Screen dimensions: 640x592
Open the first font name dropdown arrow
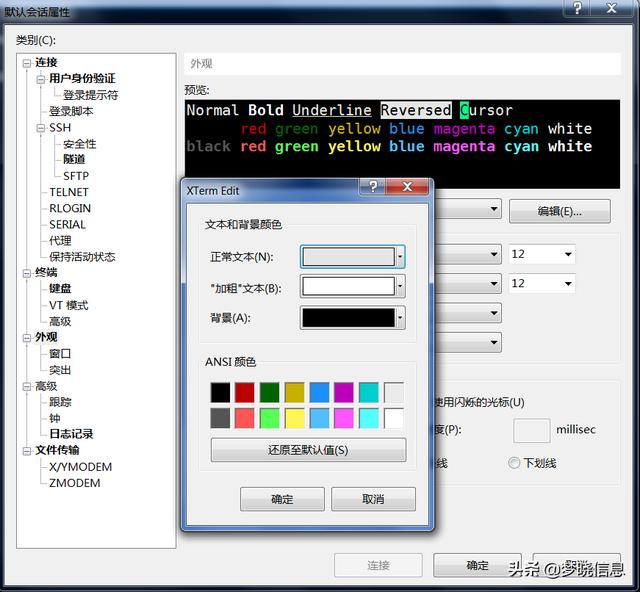coord(494,254)
